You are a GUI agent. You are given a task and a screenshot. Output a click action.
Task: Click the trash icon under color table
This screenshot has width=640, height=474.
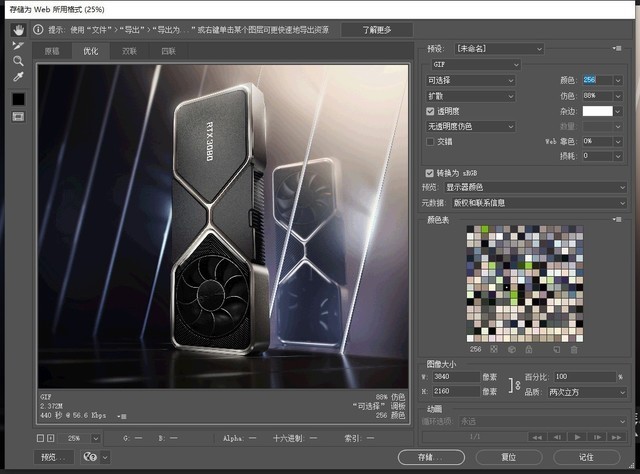tap(574, 350)
